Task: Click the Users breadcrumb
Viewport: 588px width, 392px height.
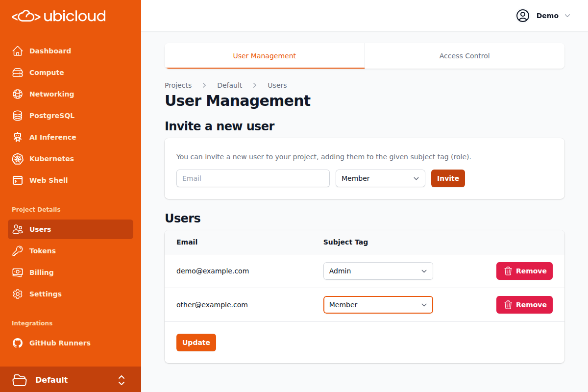Action: (277, 85)
